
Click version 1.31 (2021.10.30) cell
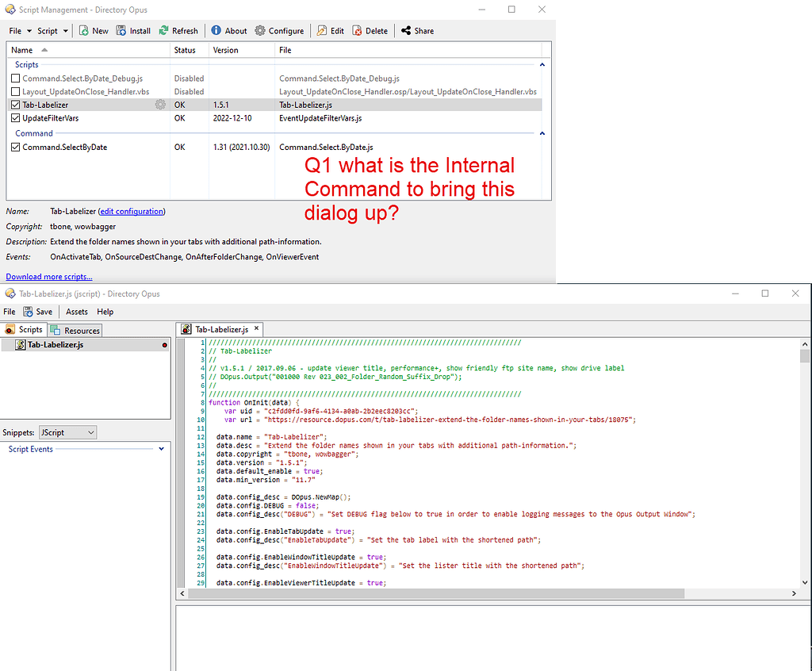241,148
